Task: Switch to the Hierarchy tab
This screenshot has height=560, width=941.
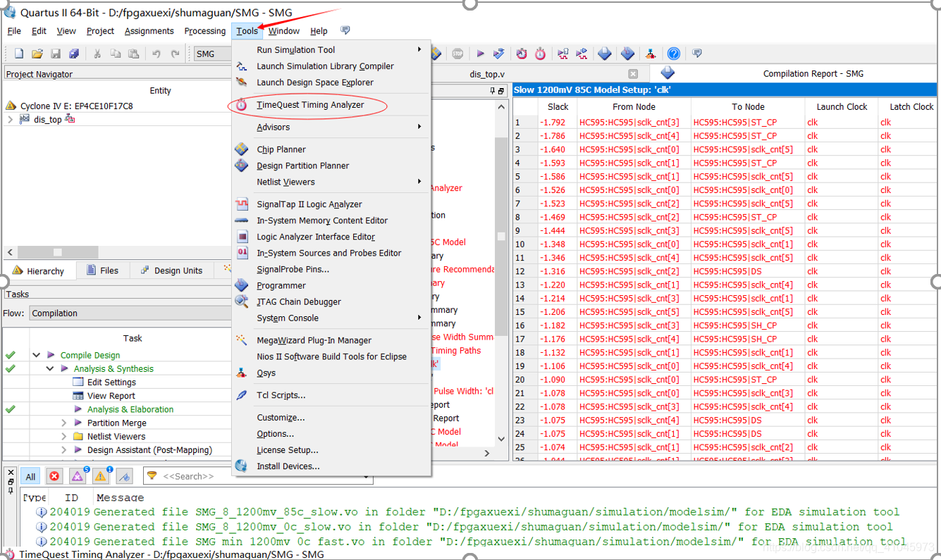Action: pos(38,270)
